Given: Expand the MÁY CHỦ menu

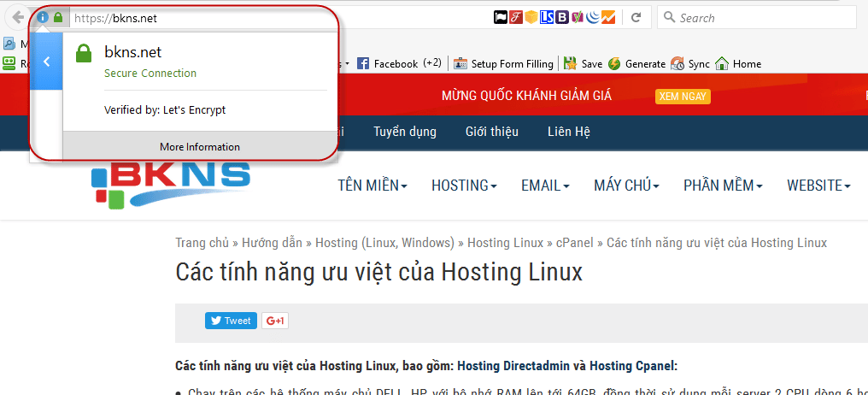Looking at the screenshot, I should 626,185.
